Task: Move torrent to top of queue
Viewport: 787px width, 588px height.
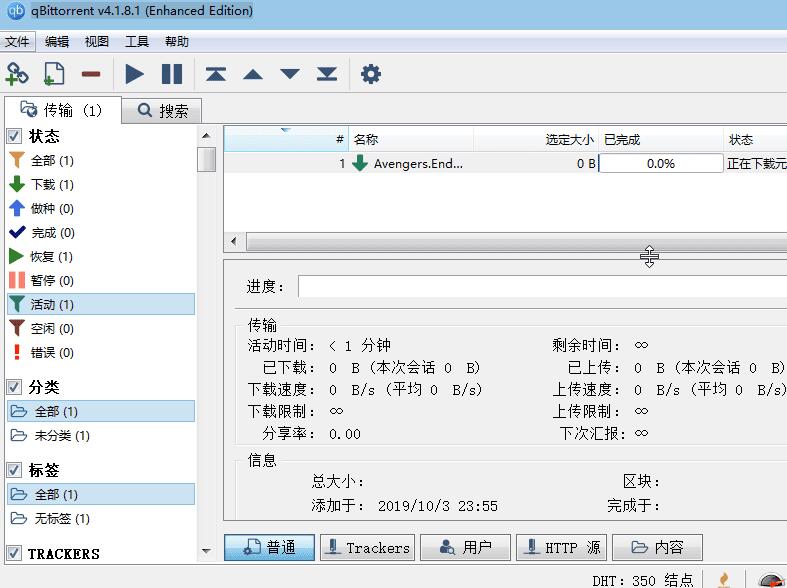Action: (x=216, y=74)
